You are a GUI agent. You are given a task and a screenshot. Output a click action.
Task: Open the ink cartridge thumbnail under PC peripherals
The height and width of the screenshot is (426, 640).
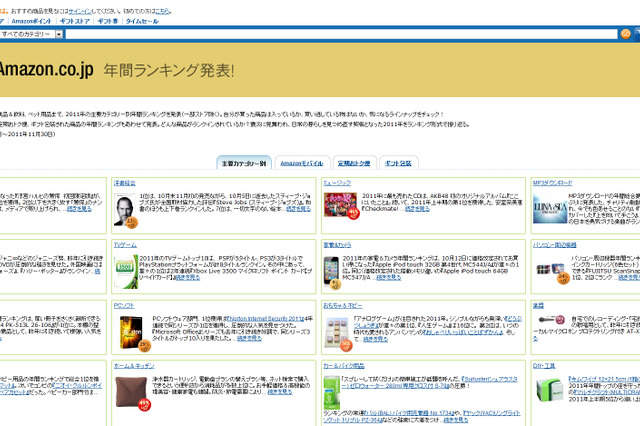550,269
